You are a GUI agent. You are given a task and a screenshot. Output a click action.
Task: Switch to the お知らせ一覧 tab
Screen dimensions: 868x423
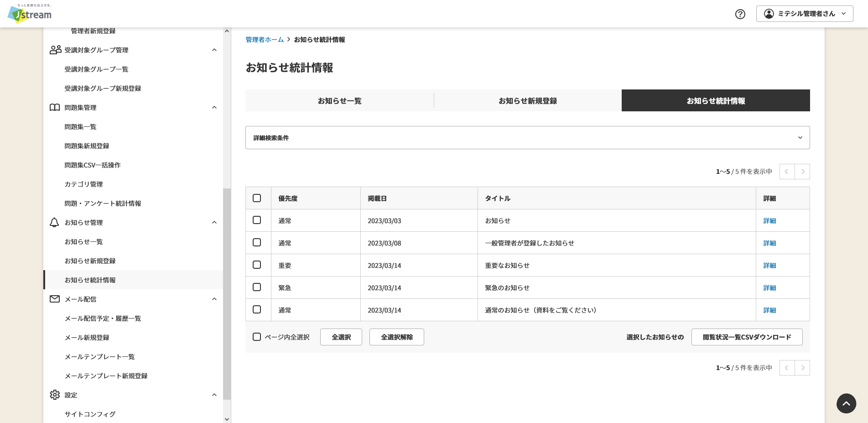tap(339, 100)
